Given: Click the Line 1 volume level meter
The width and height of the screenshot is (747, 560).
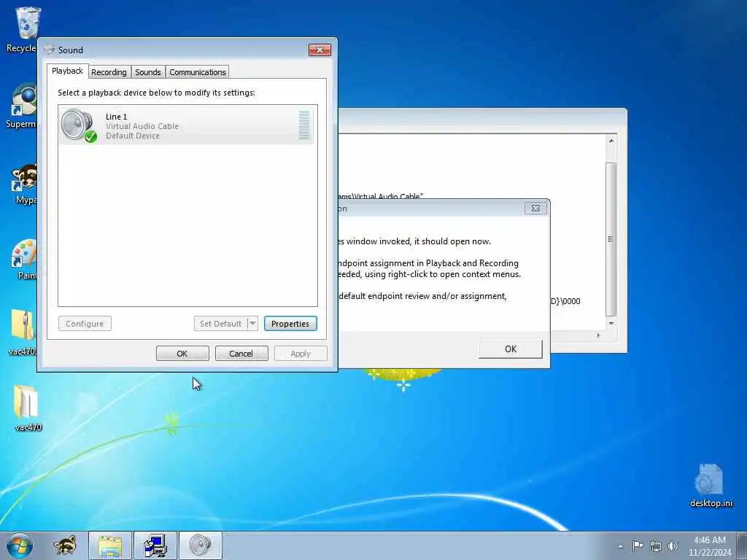Looking at the screenshot, I should (x=304, y=125).
